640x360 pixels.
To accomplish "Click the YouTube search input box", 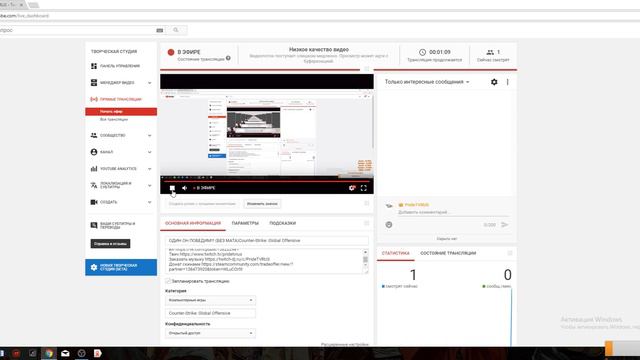I will (78, 30).
